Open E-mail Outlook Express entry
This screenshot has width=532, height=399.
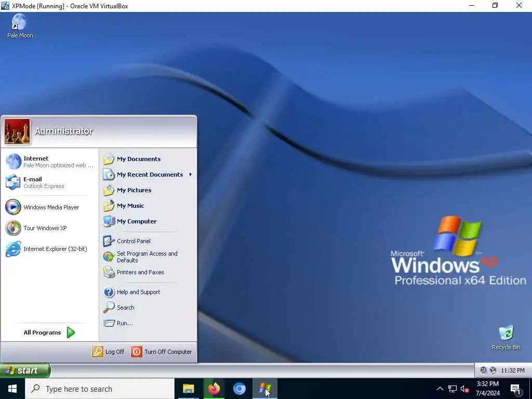click(x=49, y=182)
